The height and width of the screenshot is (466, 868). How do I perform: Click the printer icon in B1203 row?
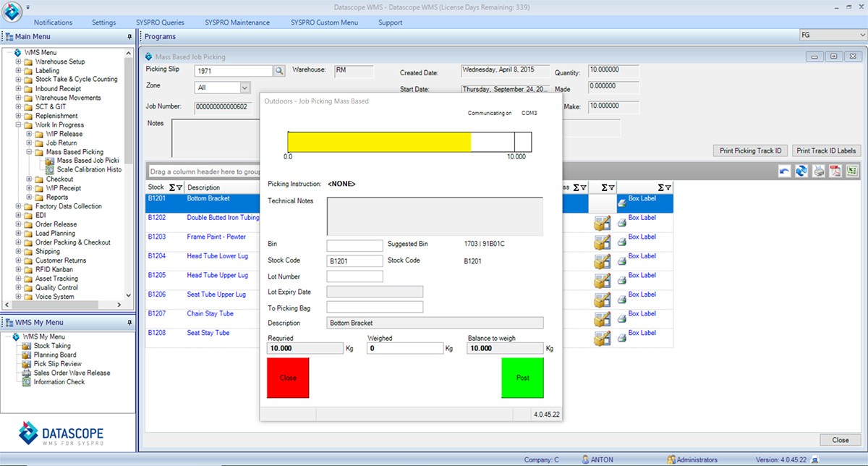tap(621, 242)
